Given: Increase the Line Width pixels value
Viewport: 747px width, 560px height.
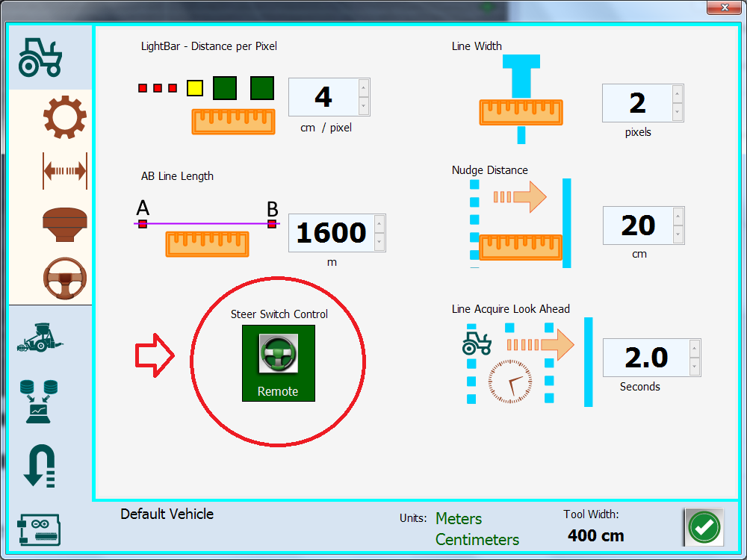Looking at the screenshot, I should pos(678,94).
